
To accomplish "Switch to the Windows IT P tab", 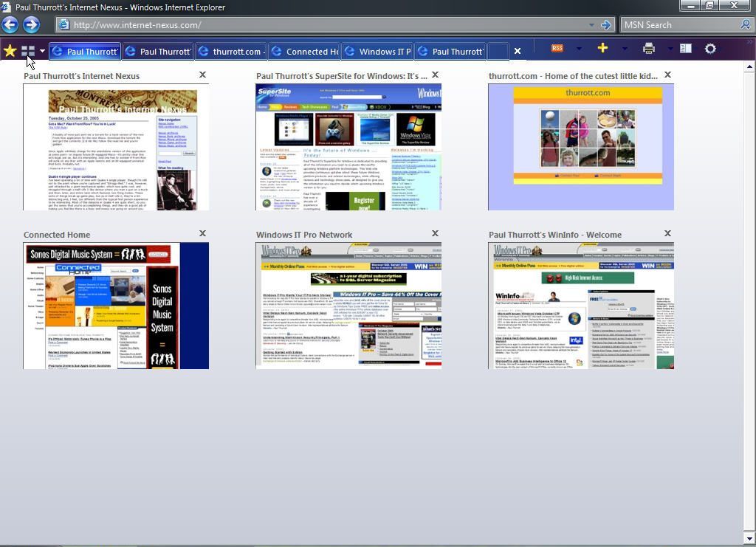I will (377, 51).
